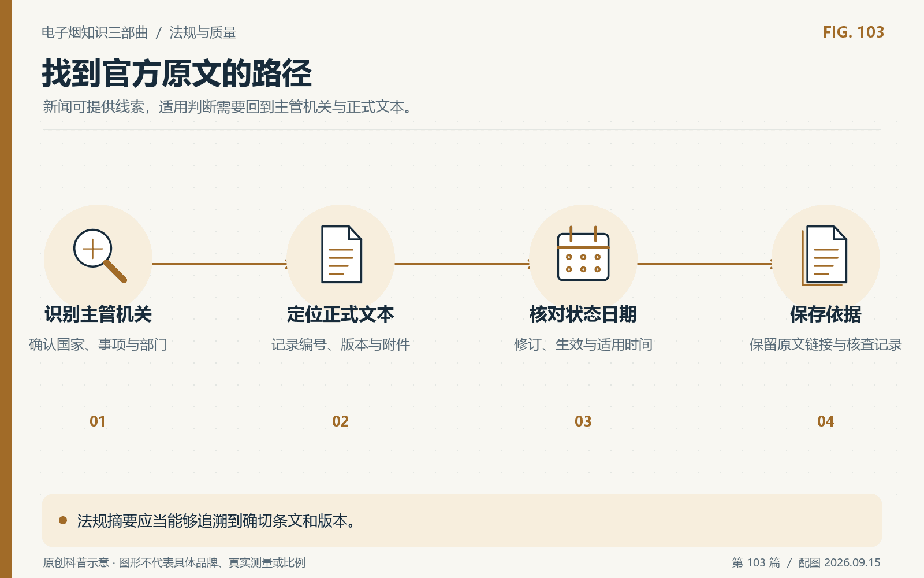Click the text 确认国家、事项与部门
Viewport: 924px width, 578px height.
98,344
